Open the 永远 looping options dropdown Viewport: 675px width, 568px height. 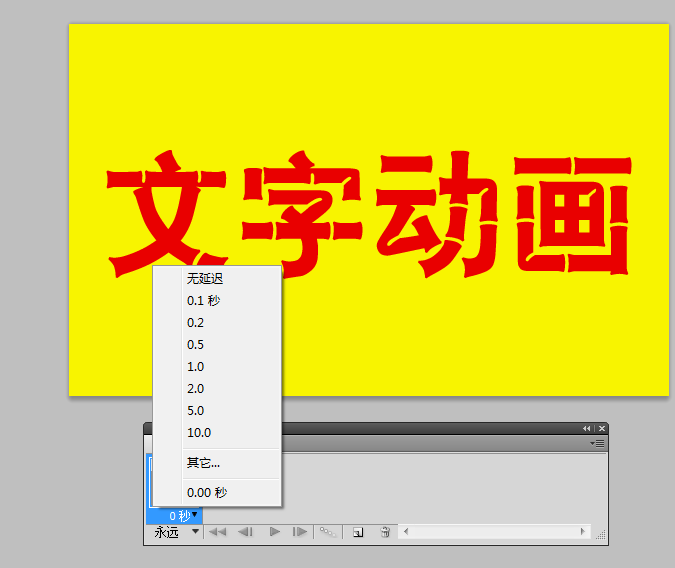pos(176,532)
